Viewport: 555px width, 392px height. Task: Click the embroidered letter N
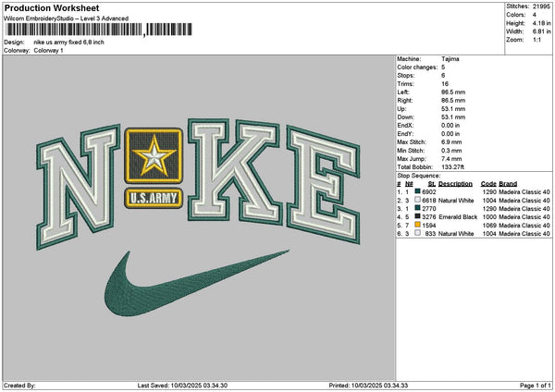79,187
